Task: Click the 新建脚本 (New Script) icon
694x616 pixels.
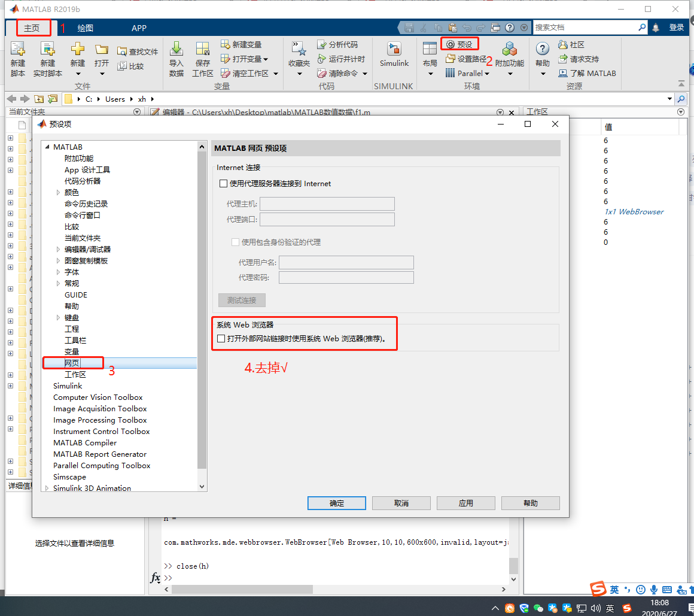Action: pos(18,50)
